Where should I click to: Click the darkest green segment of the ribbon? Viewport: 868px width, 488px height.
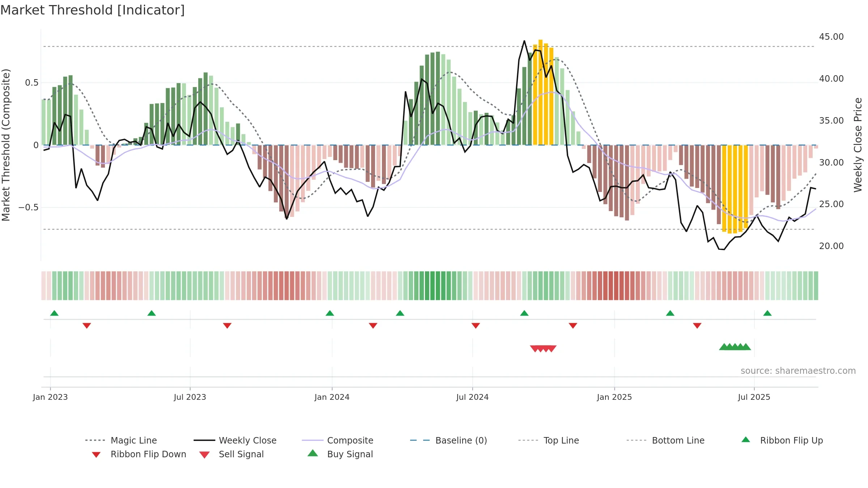pyautogui.click(x=438, y=286)
